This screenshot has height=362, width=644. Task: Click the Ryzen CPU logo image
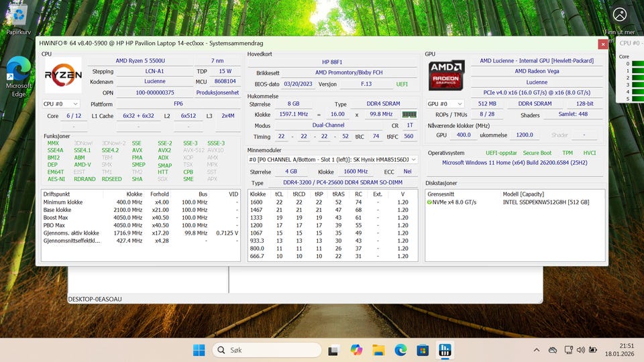63,75
